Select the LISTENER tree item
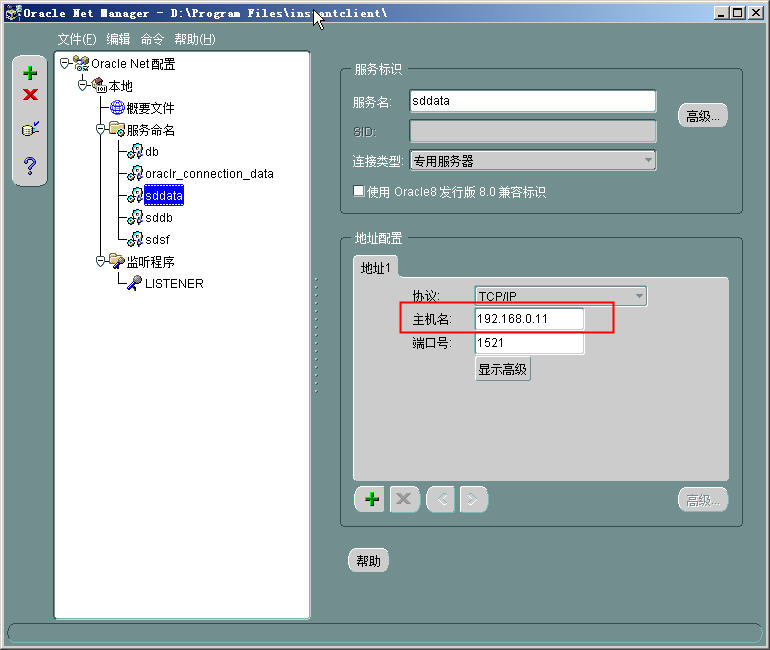The height and width of the screenshot is (650, 770). point(174,283)
